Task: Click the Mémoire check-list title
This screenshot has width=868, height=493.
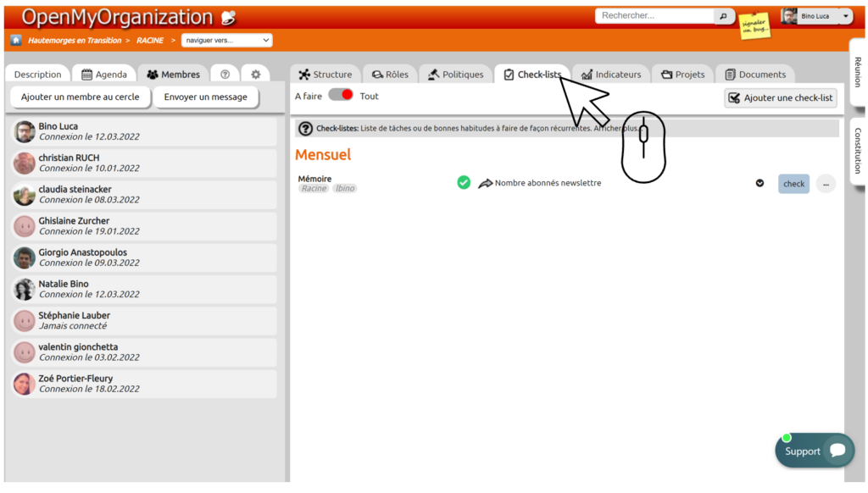Action: pyautogui.click(x=315, y=179)
